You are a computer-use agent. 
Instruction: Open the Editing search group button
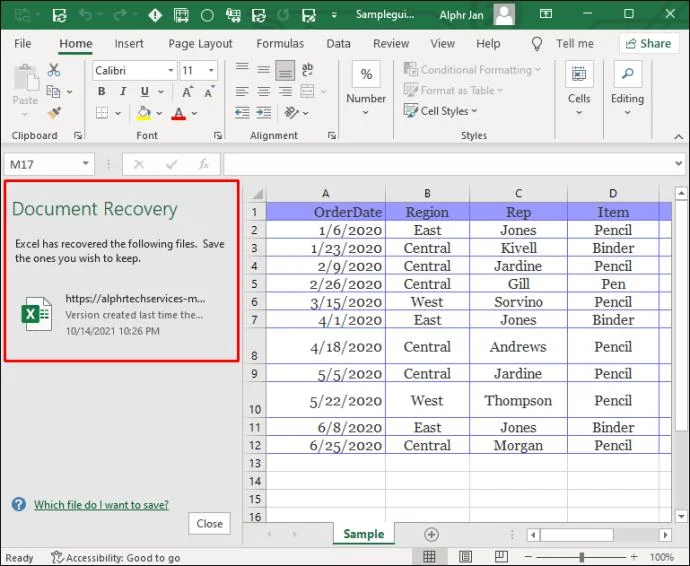[628, 74]
